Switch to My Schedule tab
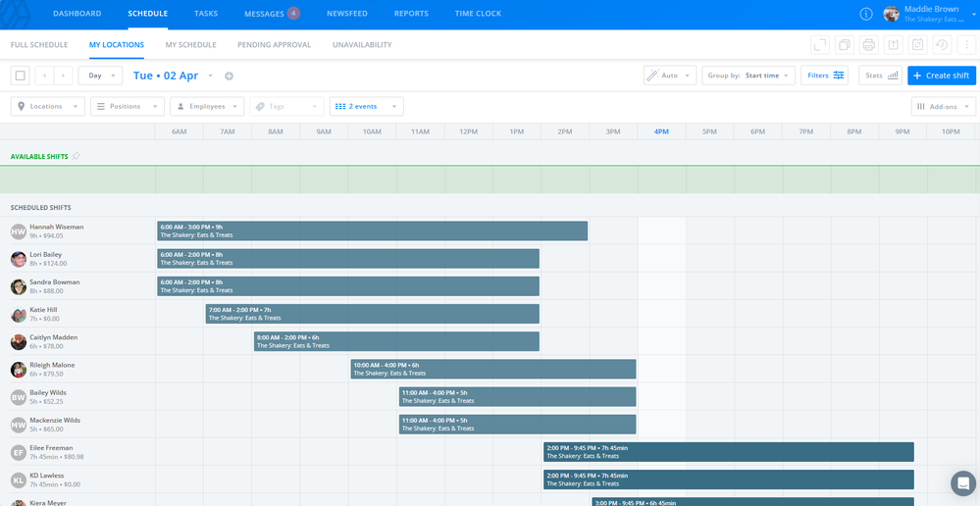This screenshot has height=506, width=980. [190, 45]
